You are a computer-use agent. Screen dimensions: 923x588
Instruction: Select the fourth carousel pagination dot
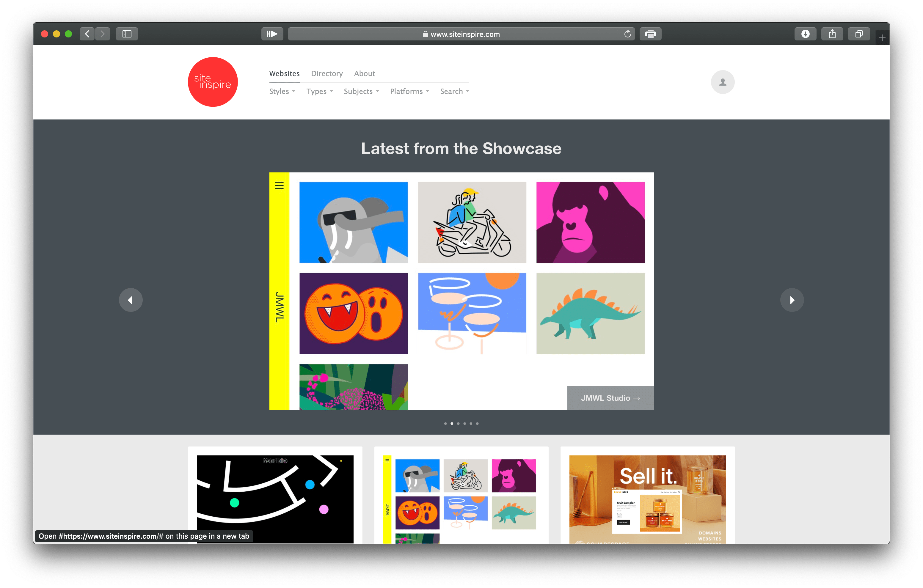coord(464,424)
